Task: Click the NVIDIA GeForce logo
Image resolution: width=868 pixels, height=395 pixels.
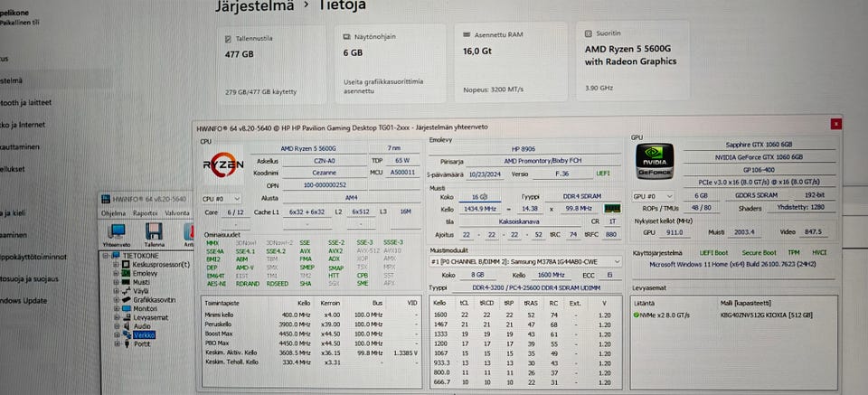Action: click(x=655, y=161)
